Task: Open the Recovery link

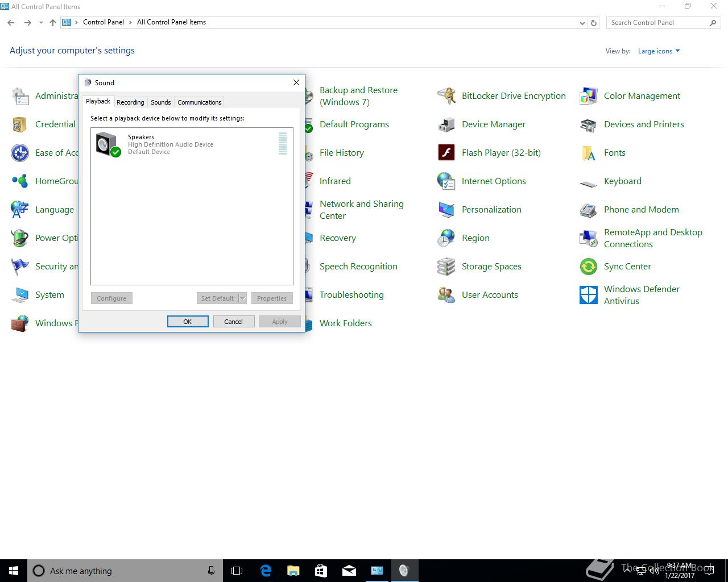Action: (x=338, y=238)
